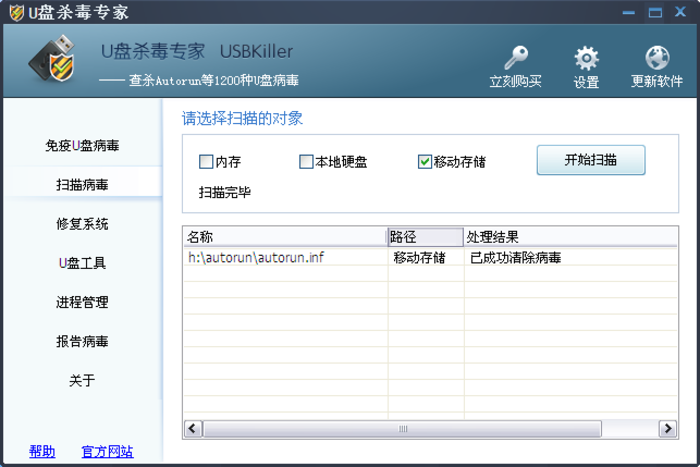Click the small shield icon in title bar

click(17, 13)
